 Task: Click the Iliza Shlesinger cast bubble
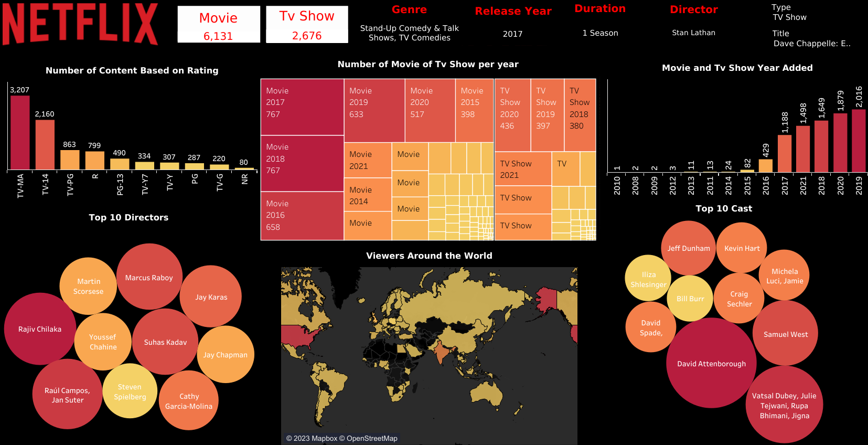648,279
